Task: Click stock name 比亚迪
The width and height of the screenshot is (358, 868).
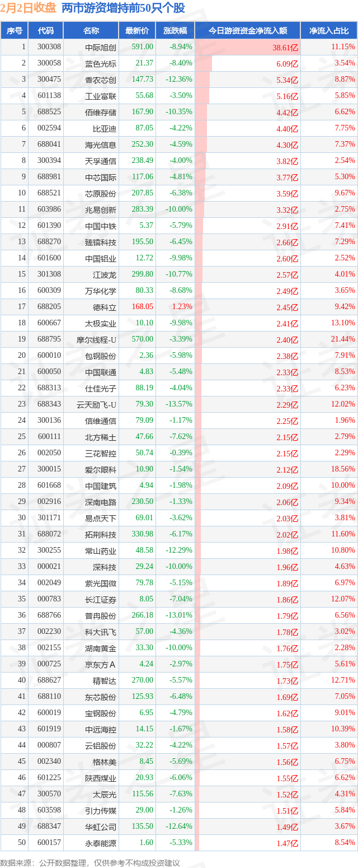Action: tap(105, 128)
